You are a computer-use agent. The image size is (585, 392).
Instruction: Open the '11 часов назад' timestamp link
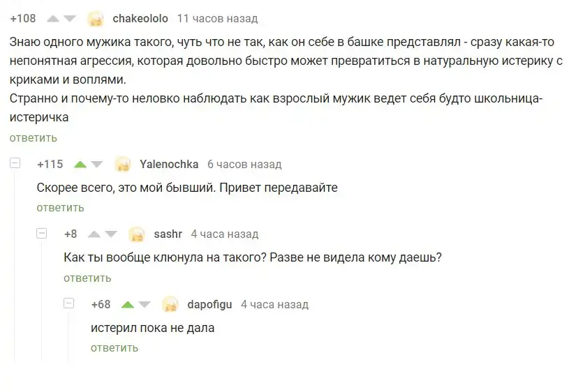tap(217, 18)
